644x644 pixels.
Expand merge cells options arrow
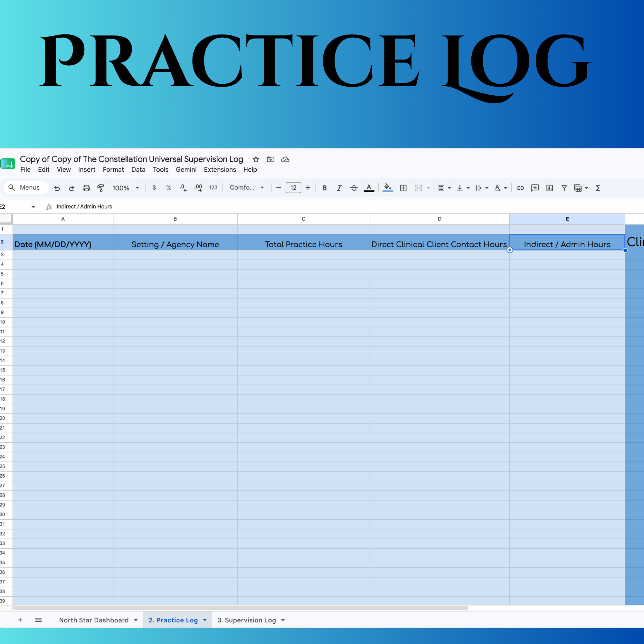pyautogui.click(x=428, y=188)
